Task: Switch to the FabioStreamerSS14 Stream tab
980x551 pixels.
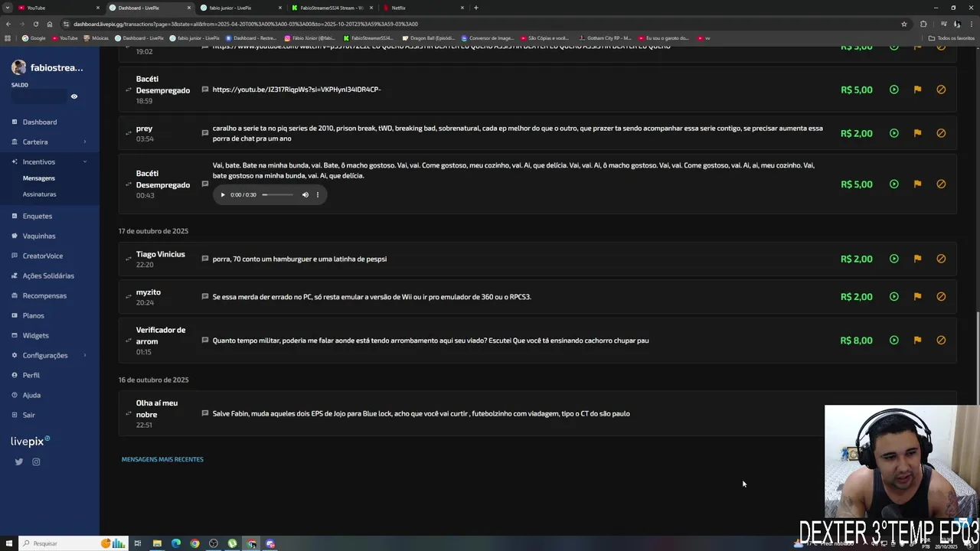Action: coord(331,8)
